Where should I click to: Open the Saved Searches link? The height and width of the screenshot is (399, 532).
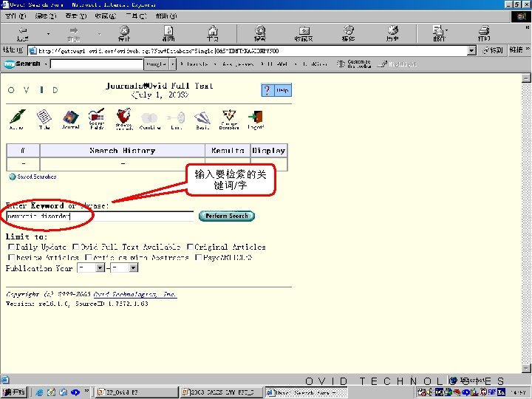[x=37, y=177]
